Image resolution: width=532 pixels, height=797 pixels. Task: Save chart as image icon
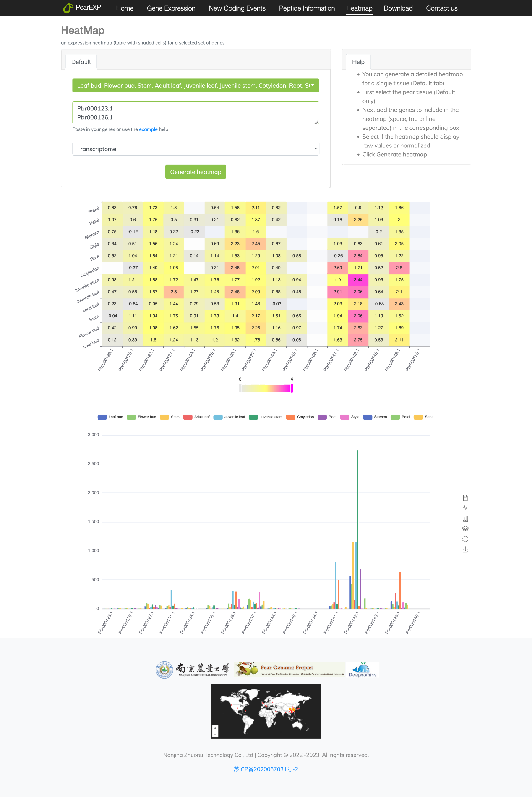465,549
